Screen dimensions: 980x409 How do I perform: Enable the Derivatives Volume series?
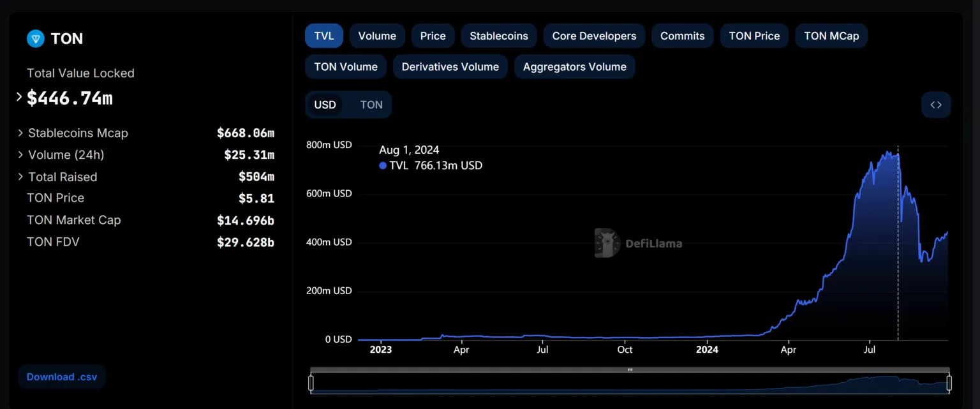point(450,66)
